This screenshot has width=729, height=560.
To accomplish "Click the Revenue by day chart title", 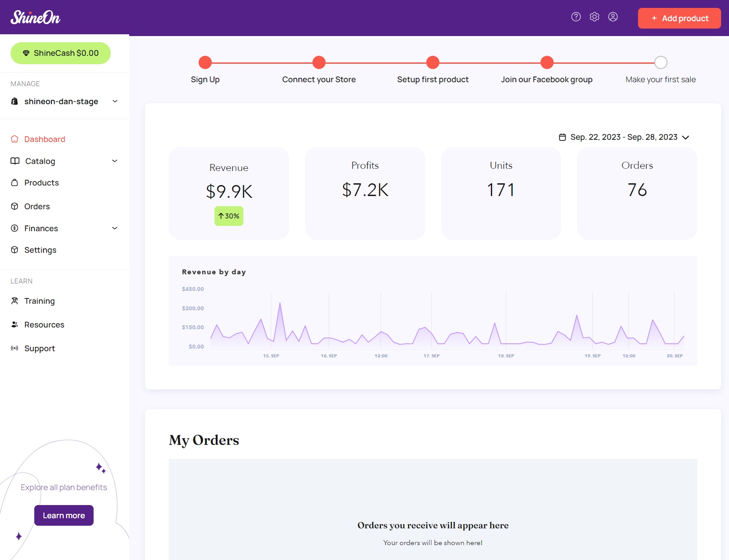I will (214, 272).
